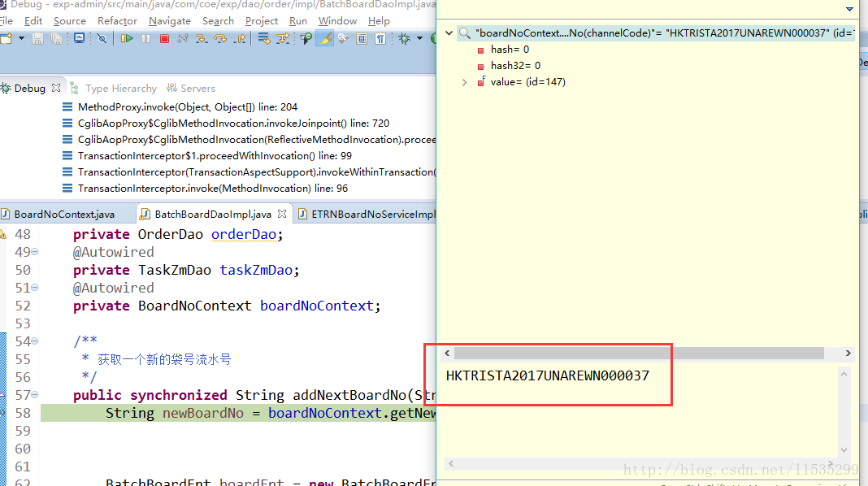
Task: Toggle Block Selection Mode icon
Action: 362,38
